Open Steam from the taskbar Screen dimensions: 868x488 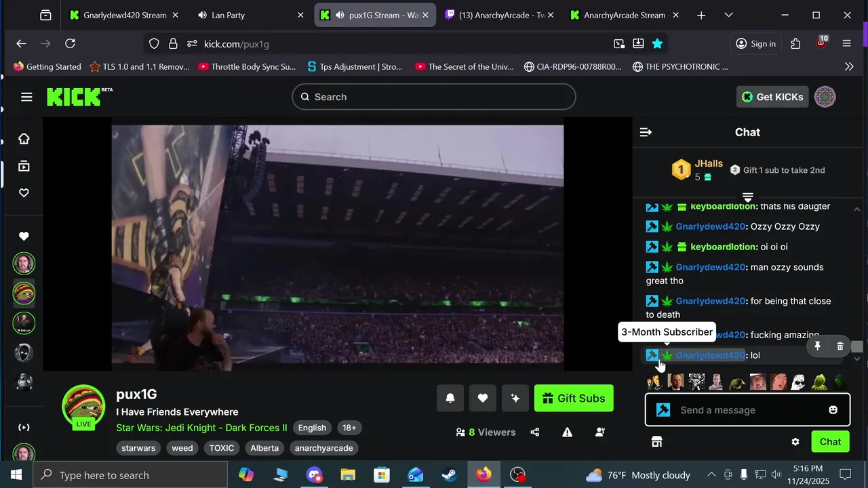tap(449, 475)
